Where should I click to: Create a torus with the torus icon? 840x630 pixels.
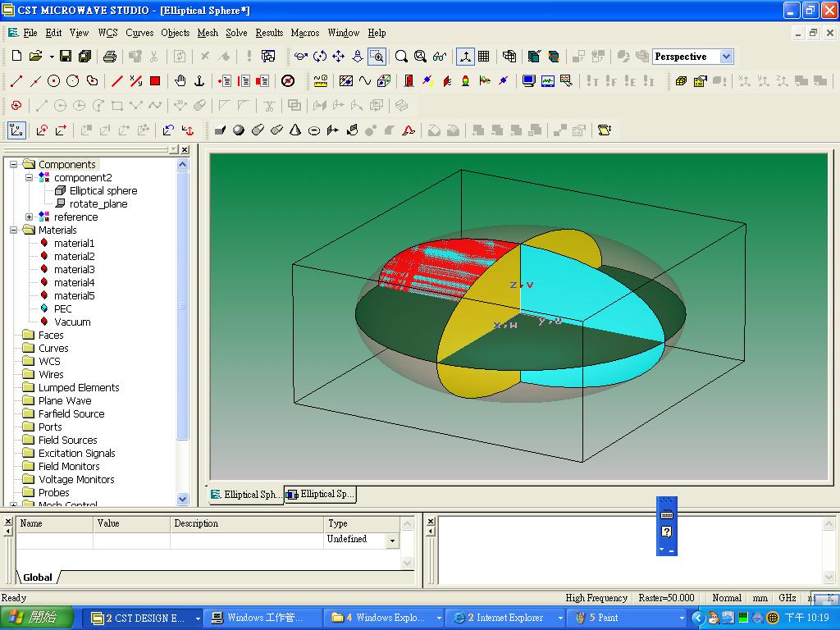pyautogui.click(x=314, y=130)
